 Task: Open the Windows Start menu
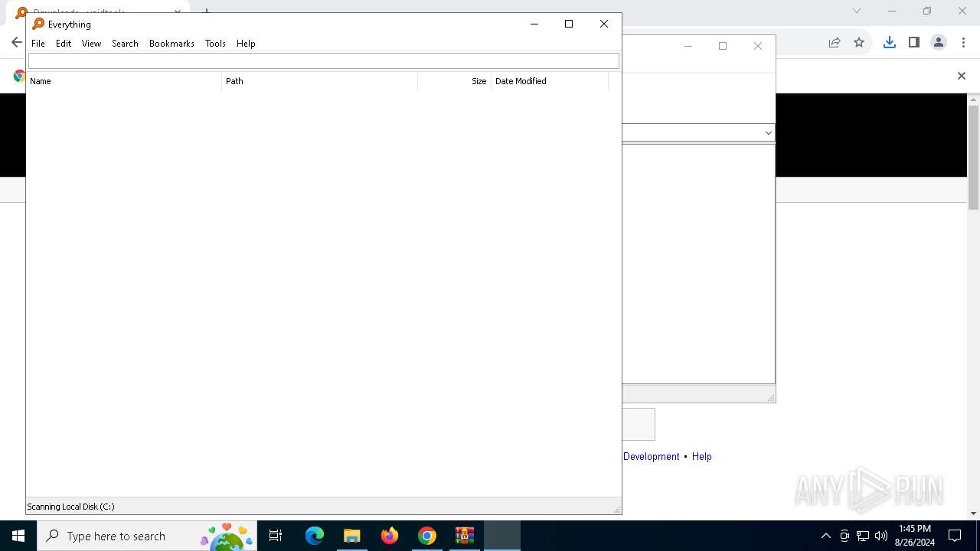18,536
